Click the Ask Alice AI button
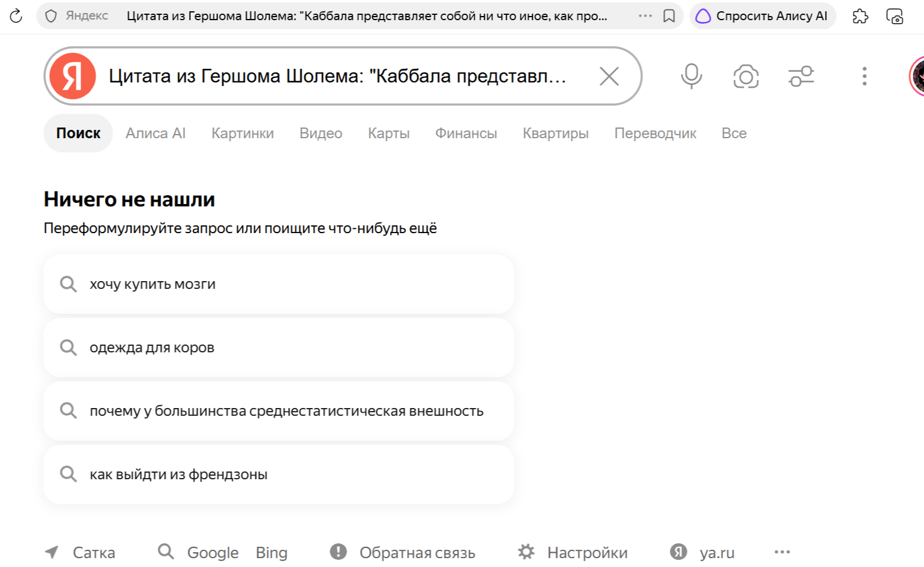This screenshot has width=924, height=567. [762, 16]
